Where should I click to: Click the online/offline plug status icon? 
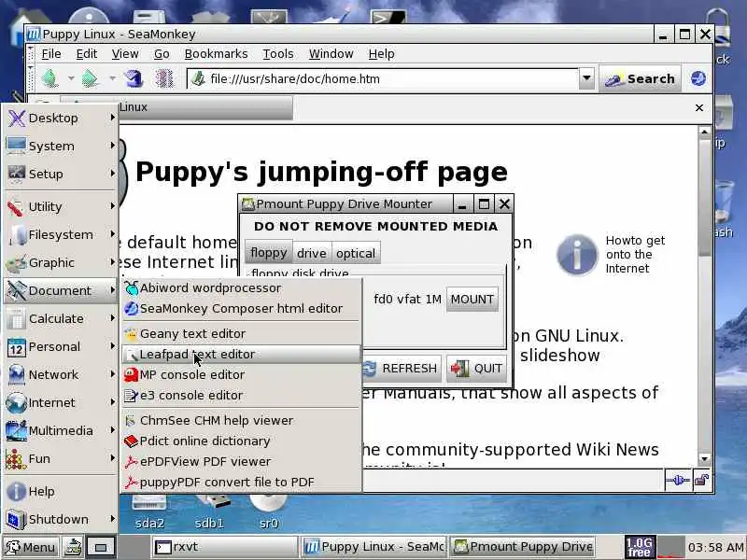(x=678, y=480)
